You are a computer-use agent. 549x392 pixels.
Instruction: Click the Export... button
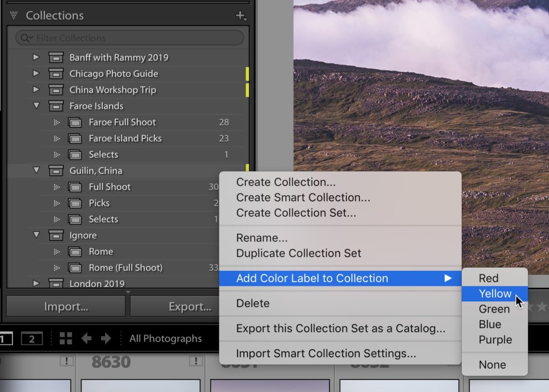[x=175, y=307]
